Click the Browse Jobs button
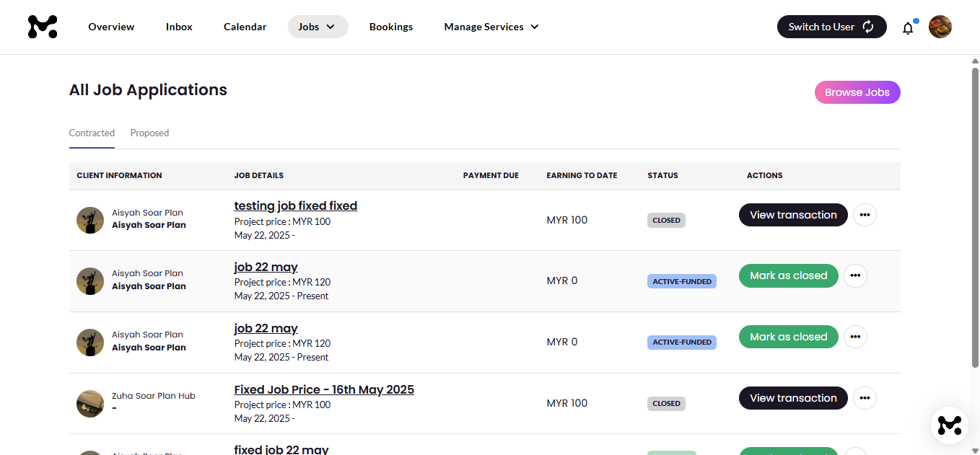Viewport: 980px width, 455px height. (x=857, y=92)
